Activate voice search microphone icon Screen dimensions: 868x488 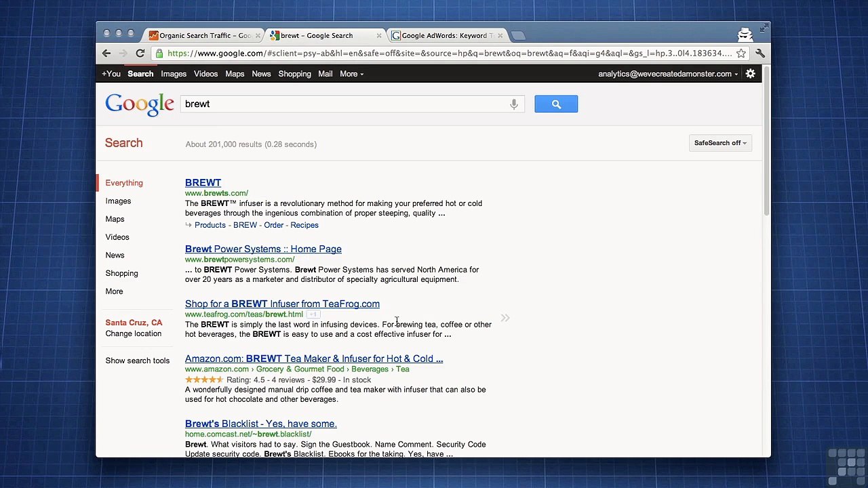(x=514, y=104)
